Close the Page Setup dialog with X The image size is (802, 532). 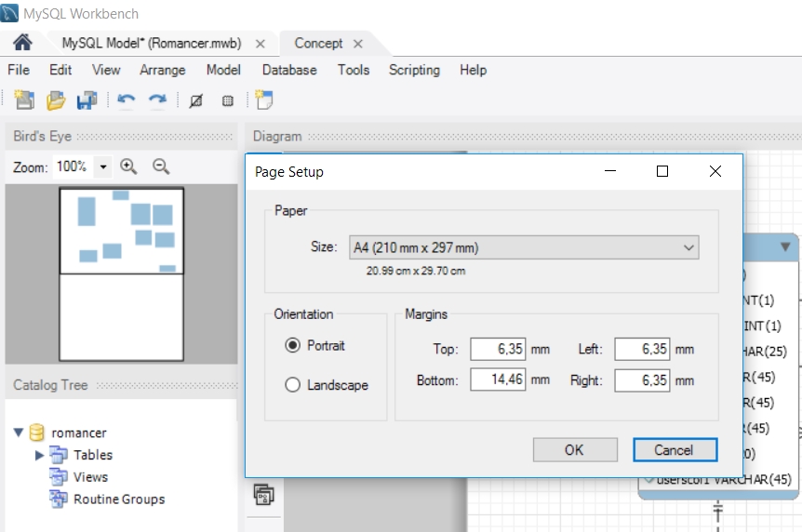pyautogui.click(x=715, y=171)
